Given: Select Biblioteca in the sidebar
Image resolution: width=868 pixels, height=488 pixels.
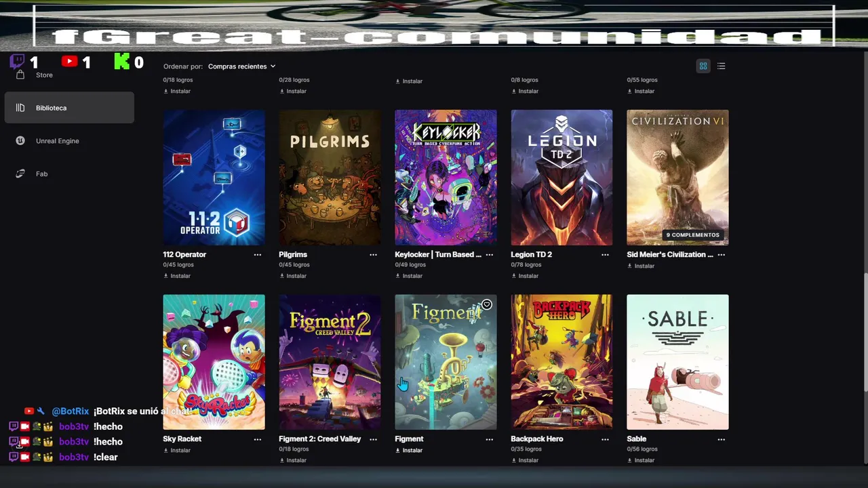Looking at the screenshot, I should point(69,108).
